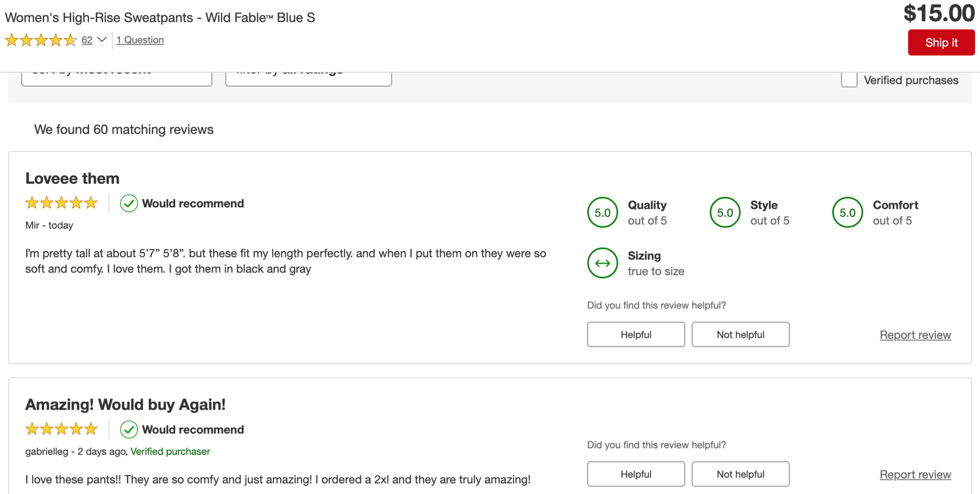
Task: Expand the 62 ratings chevron
Action: (x=102, y=40)
